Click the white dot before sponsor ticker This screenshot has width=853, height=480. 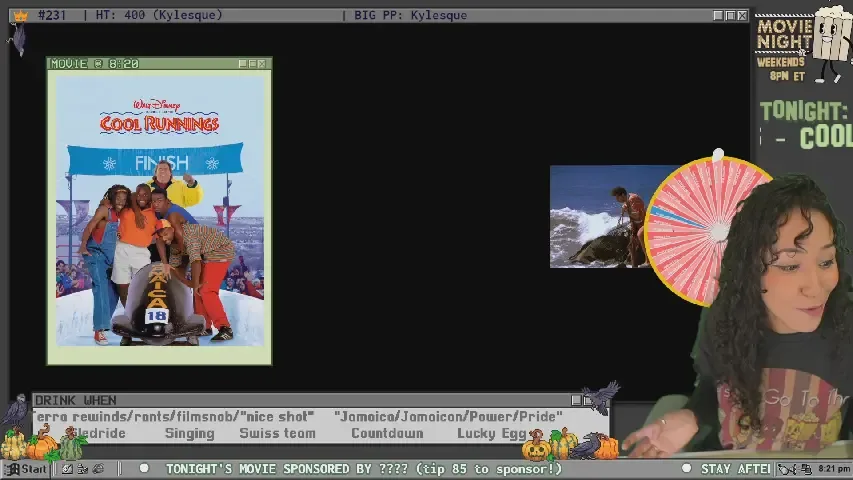(144, 468)
